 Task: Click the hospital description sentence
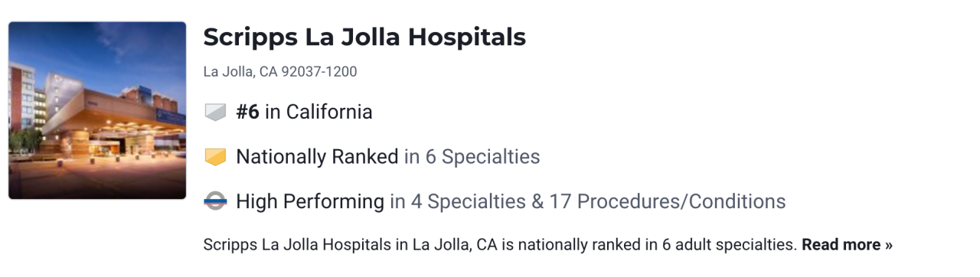[500, 245]
